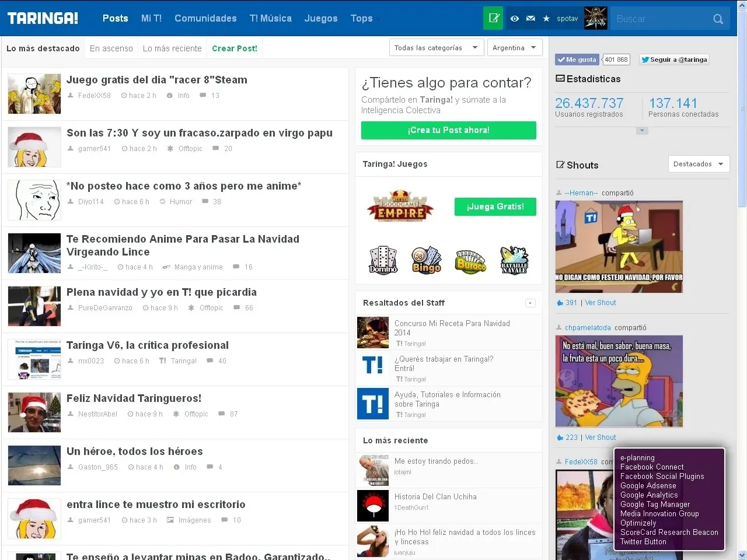
Task: Open Ver Shout link next to 223
Action: (x=601, y=437)
